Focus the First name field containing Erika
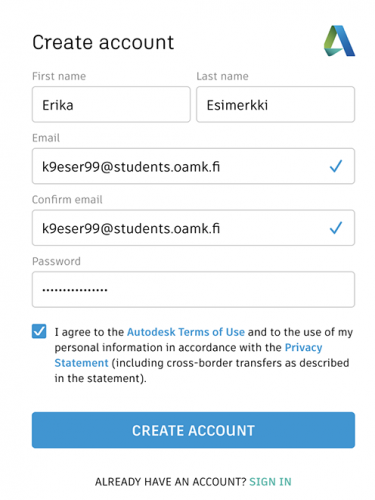Viewport: 375px width, 500px height. tap(111, 104)
